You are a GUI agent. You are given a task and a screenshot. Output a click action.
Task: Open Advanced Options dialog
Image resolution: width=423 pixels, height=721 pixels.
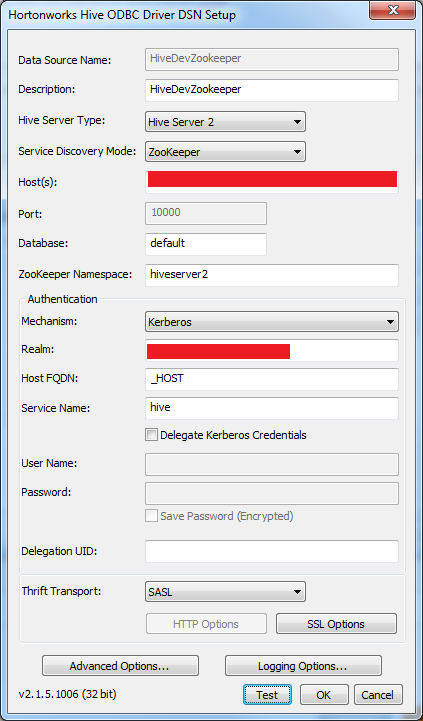tap(120, 666)
